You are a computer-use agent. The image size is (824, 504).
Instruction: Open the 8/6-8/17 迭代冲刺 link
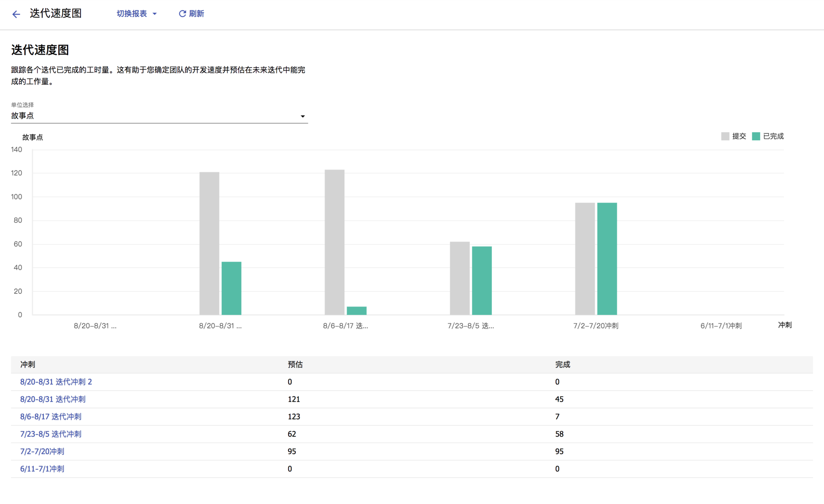[51, 416]
